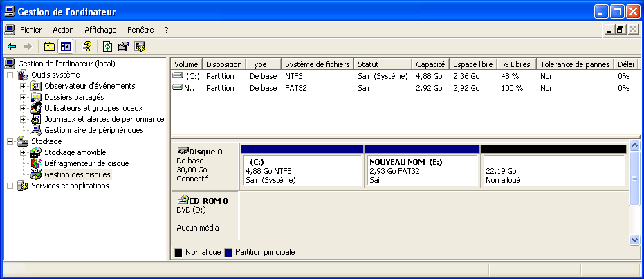Select the Utilisateurs et groupes locaux icon

pos(36,108)
